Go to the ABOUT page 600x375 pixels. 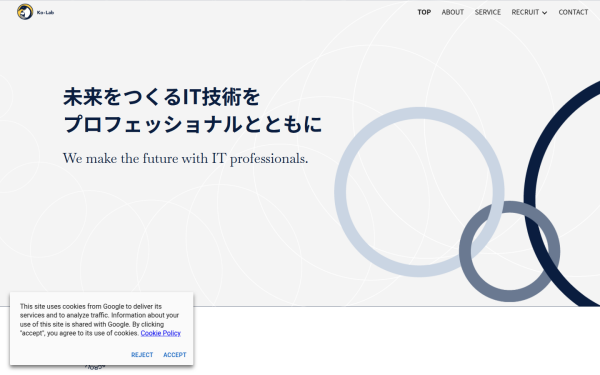[453, 12]
